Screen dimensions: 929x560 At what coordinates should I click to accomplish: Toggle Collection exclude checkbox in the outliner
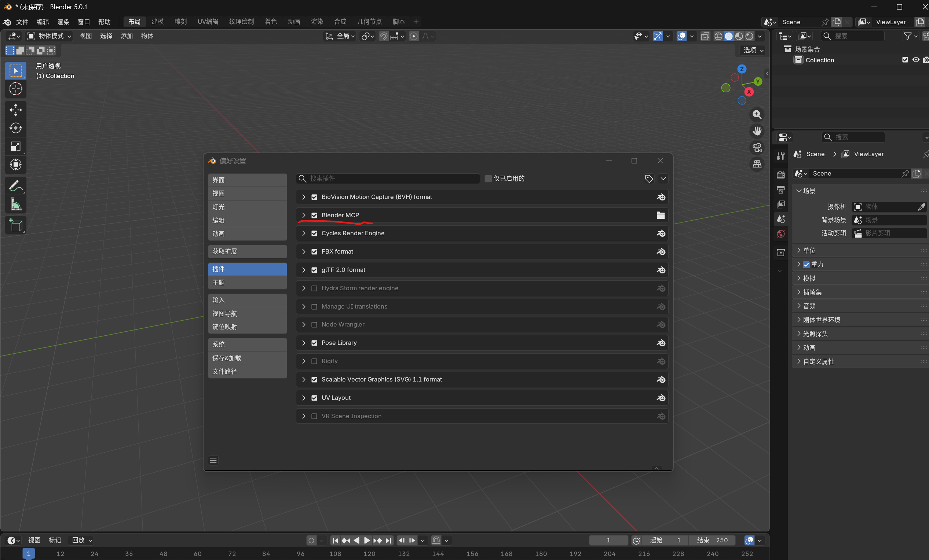point(905,60)
